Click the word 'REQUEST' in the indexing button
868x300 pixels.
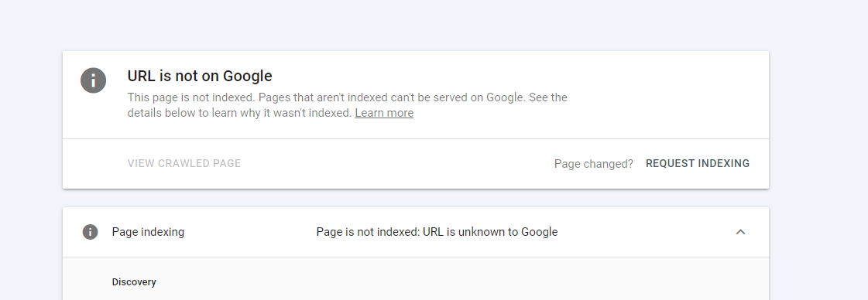point(669,164)
